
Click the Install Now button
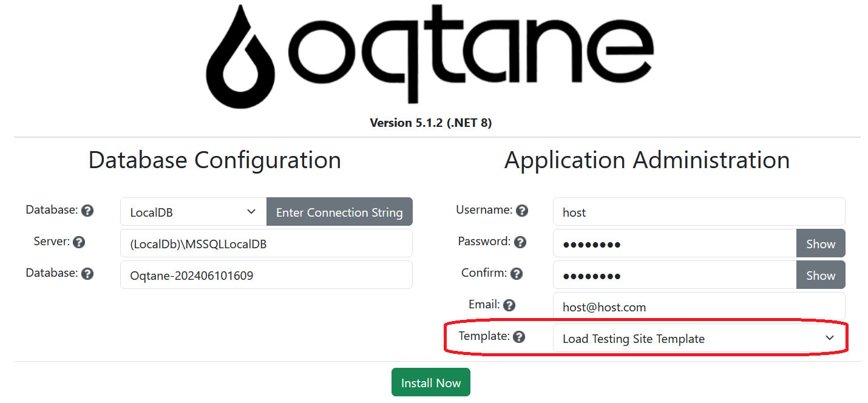click(x=431, y=382)
